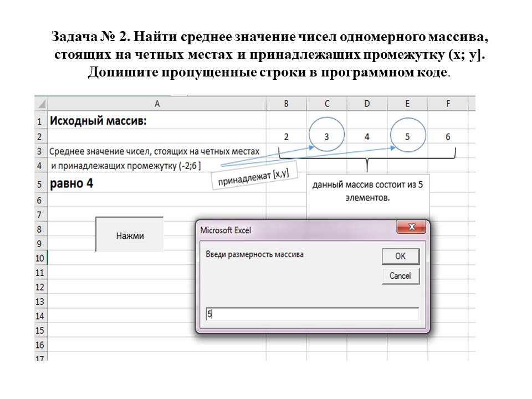The image size is (532, 399).
Task: Close the Microsoft Excel dialog
Action: 411,227
